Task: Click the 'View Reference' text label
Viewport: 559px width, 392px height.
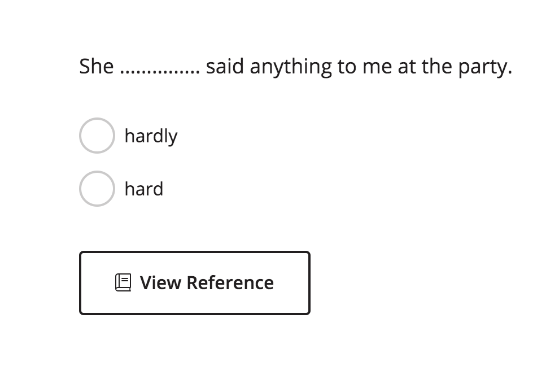Action: (207, 282)
